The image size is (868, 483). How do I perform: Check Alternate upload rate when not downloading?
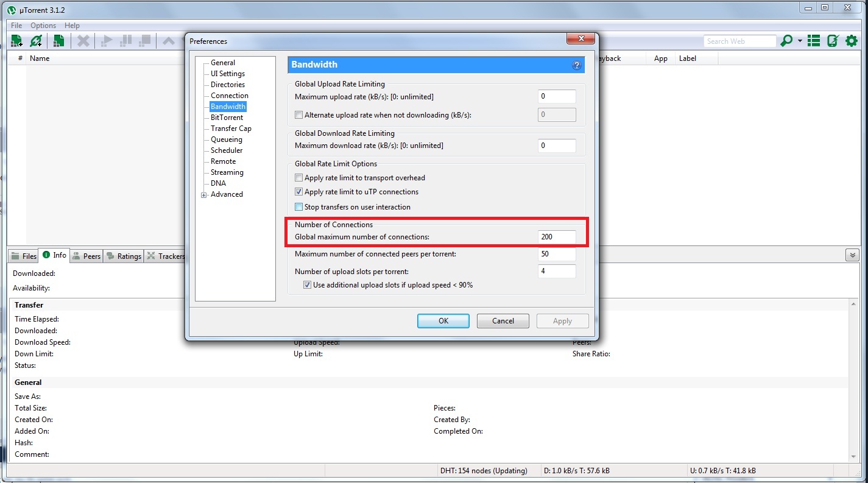[298, 115]
